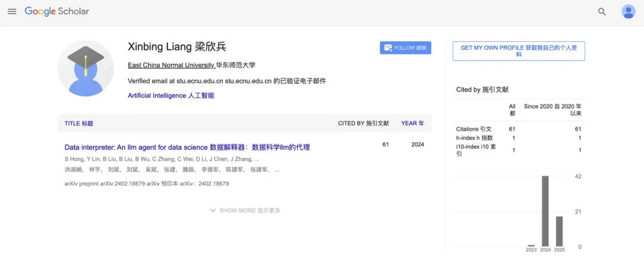644x264 pixels.
Task: Click the graduation cap profile photo
Action: [x=85, y=68]
